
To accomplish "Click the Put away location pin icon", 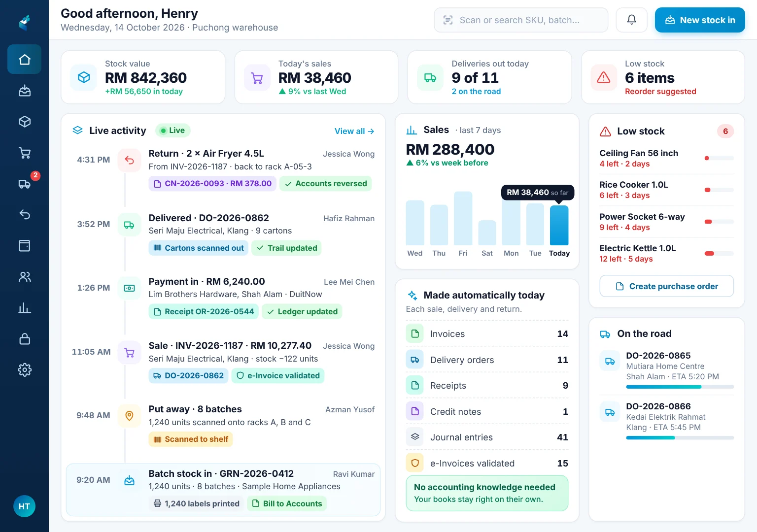I will click(129, 416).
